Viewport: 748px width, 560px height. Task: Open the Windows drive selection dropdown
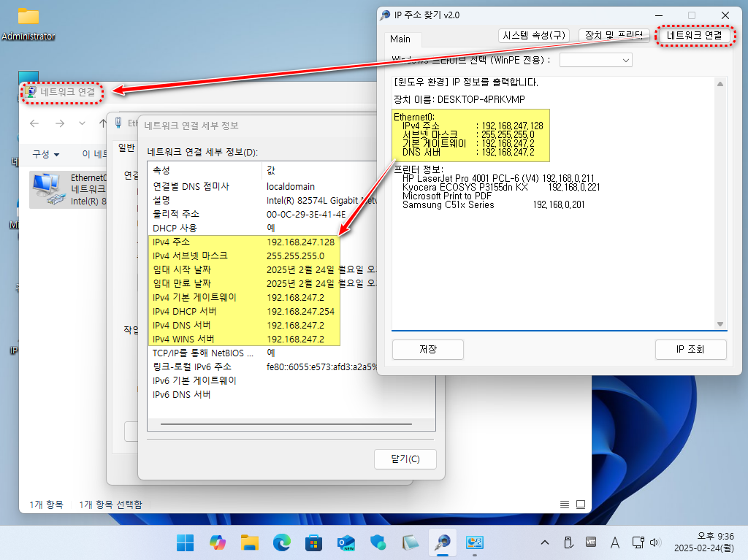click(x=596, y=60)
